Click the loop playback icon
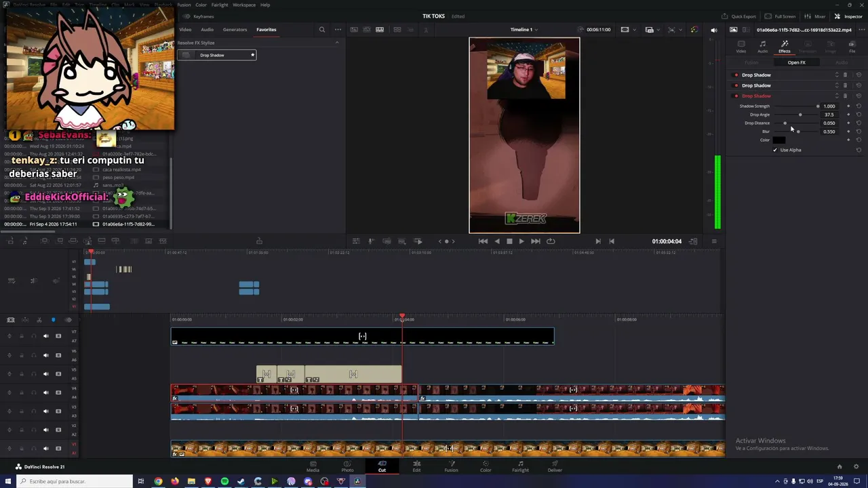 [x=551, y=241]
